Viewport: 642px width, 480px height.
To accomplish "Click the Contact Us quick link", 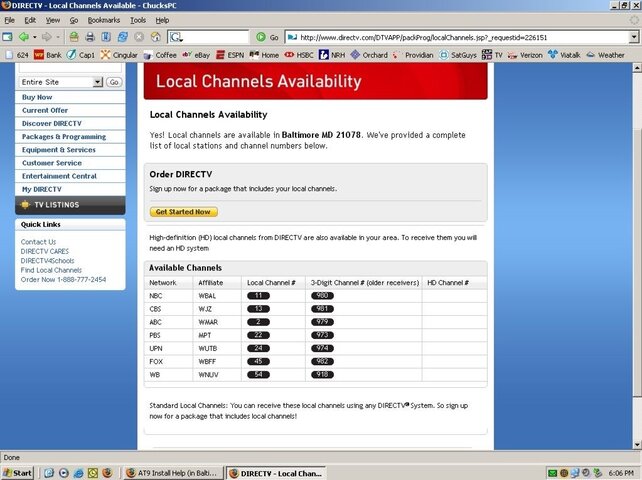I will pyautogui.click(x=38, y=242).
